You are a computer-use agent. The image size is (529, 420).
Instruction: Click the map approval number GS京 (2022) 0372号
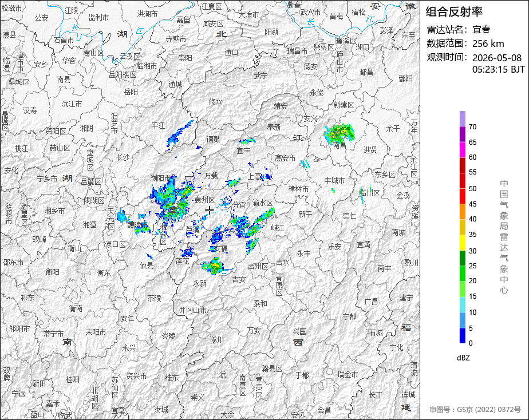point(475,410)
